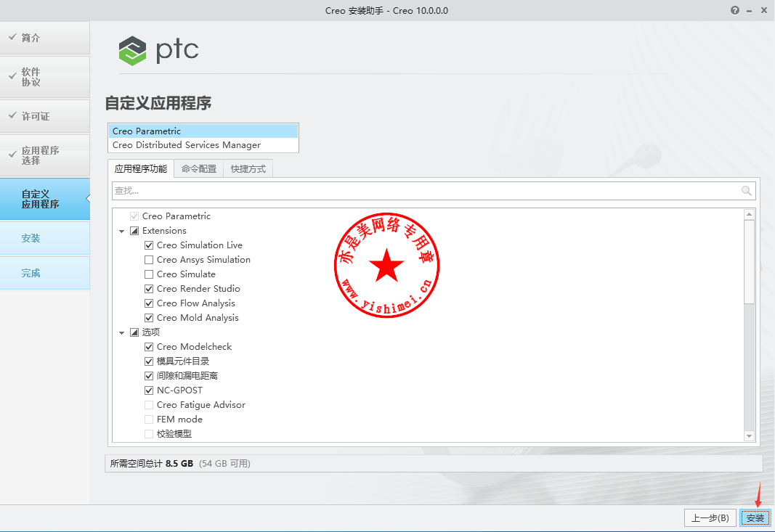
Task: Select Creo Distributed Services Manager in the list
Action: 203,144
